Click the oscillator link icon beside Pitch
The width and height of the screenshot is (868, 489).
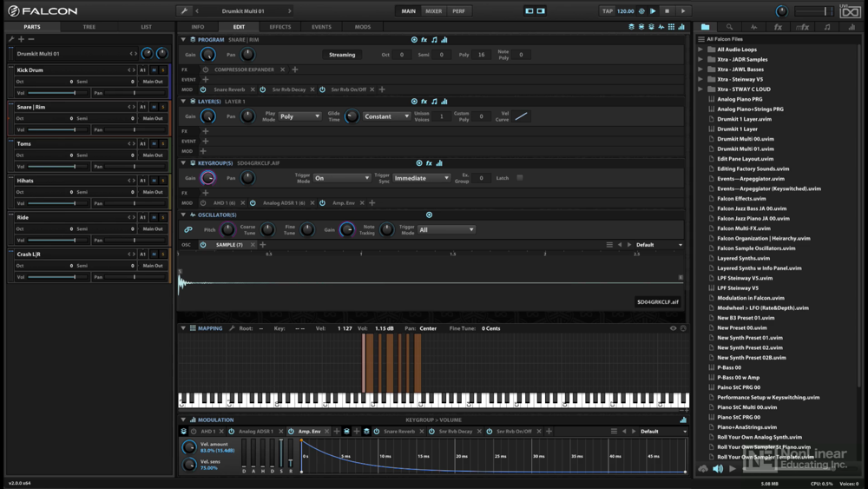tap(188, 229)
